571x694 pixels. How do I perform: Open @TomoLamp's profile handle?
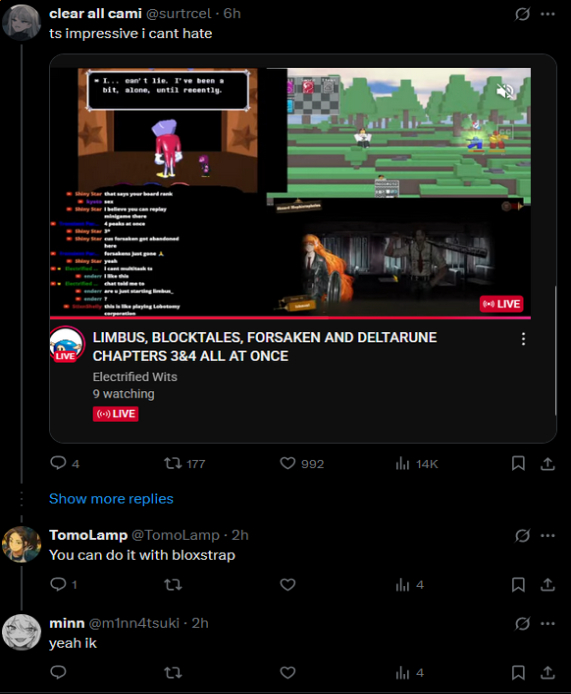pos(175,535)
